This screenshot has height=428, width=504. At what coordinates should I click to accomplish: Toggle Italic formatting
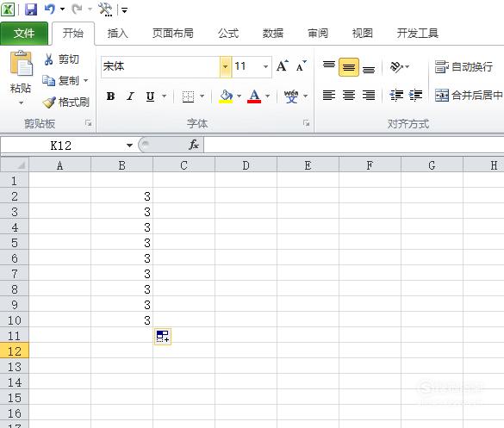click(130, 96)
